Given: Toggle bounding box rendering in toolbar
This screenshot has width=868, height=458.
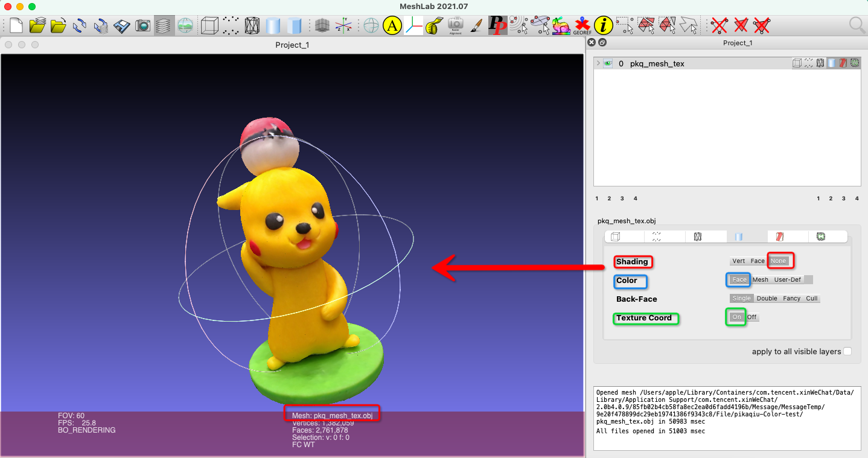Looking at the screenshot, I should 209,25.
